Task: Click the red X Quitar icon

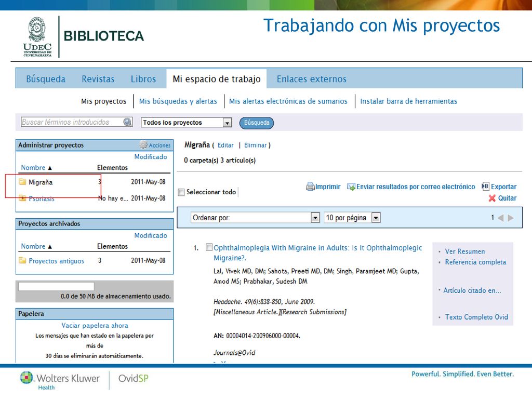Action: 492,198
